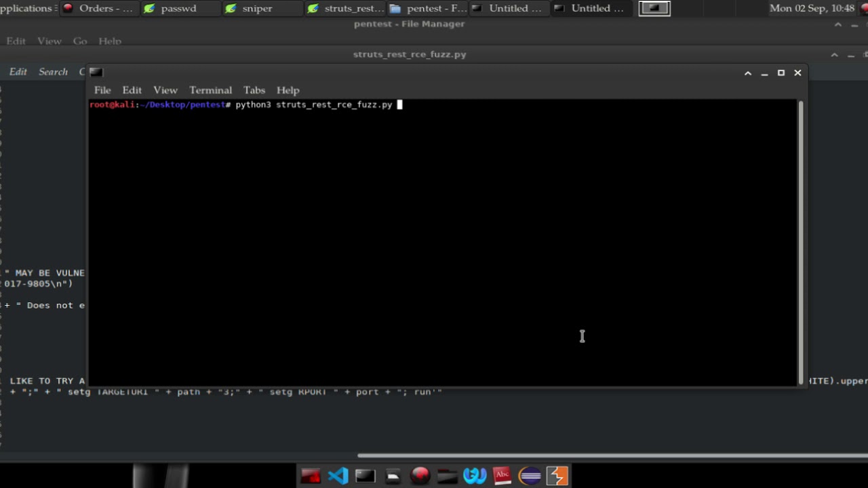The image size is (868, 488).
Task: Switch to the sniper taskbar window
Action: pos(263,8)
